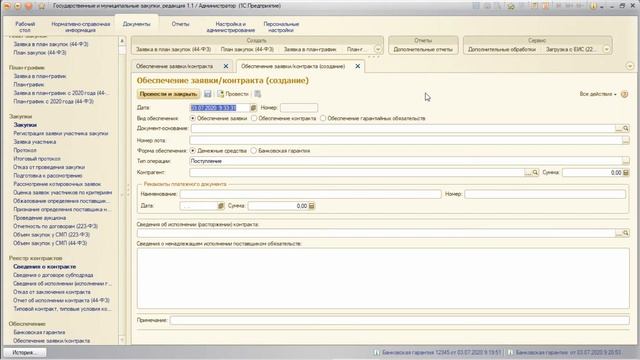Click the payment document Номер field
Screen dimensions: 640x360
[545, 194]
